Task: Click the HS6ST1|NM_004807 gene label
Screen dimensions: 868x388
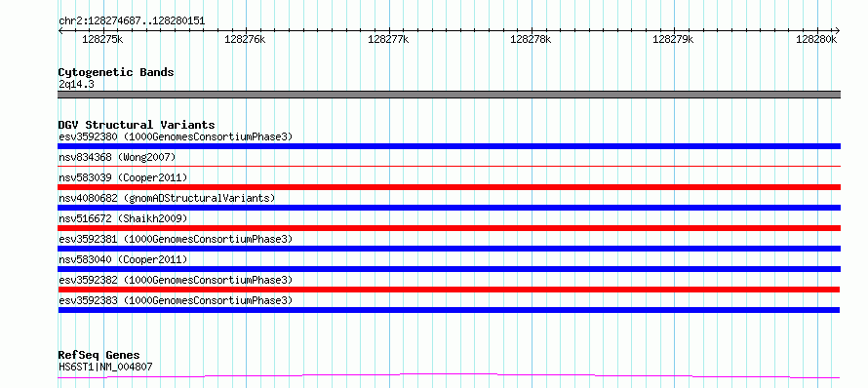Action: tap(105, 367)
